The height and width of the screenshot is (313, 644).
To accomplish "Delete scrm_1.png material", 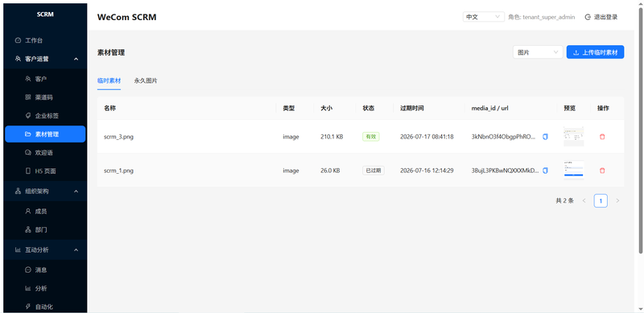I will (602, 171).
